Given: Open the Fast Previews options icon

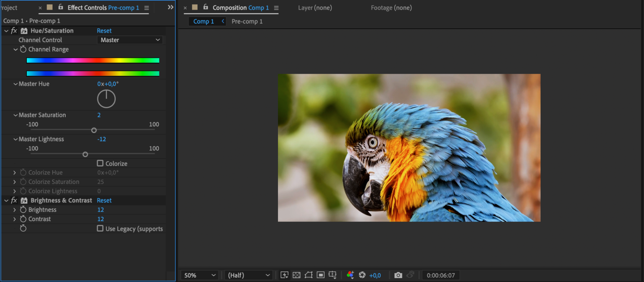Looking at the screenshot, I should click(284, 275).
